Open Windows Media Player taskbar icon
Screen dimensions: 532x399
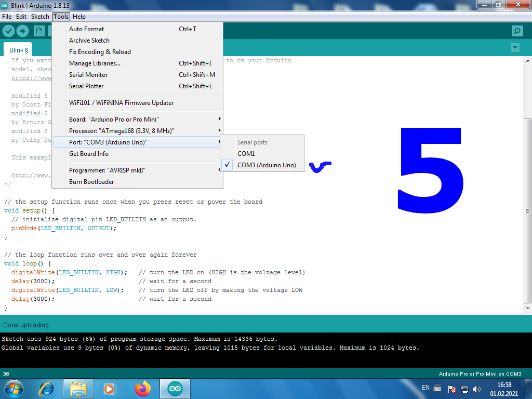click(x=110, y=389)
